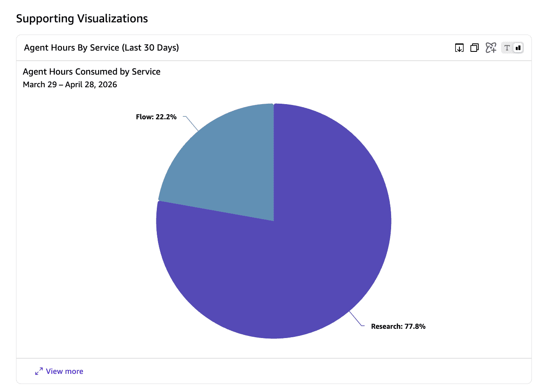Click the copy visualization icon
This screenshot has height=392, width=542.
[475, 48]
